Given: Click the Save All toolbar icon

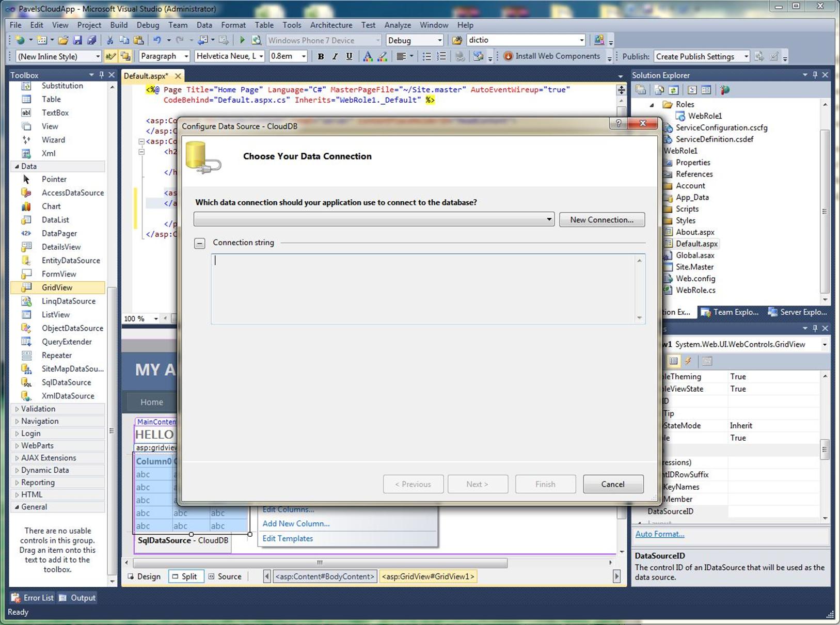Looking at the screenshot, I should [91, 40].
